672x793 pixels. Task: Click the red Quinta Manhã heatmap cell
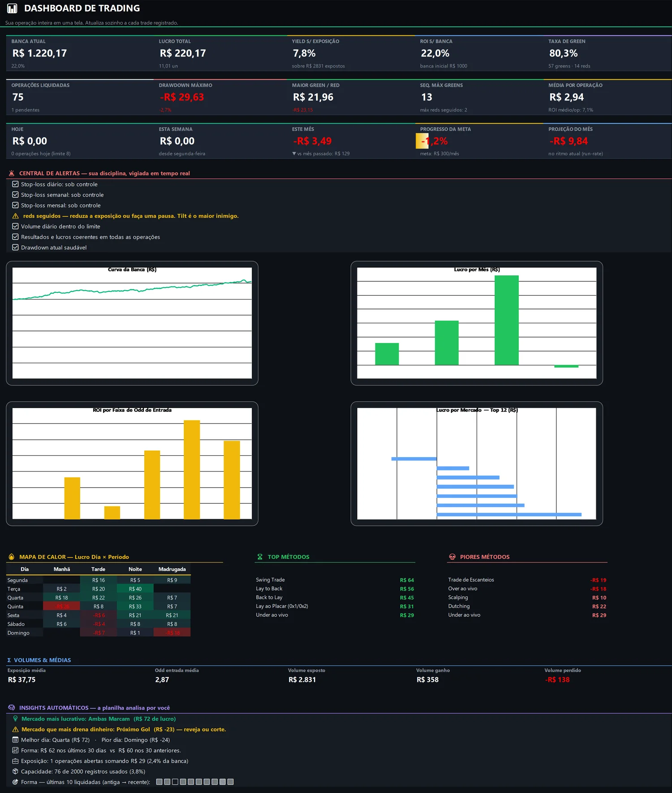[x=62, y=606]
